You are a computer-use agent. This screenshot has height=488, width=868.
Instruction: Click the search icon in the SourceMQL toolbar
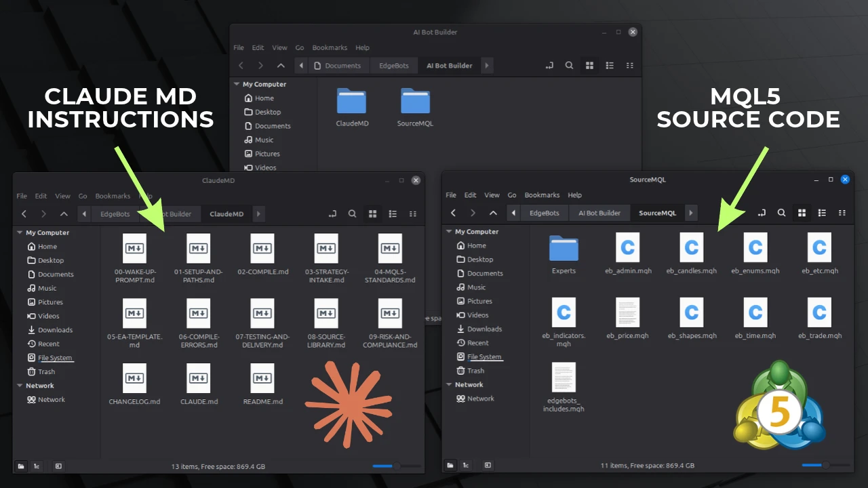pyautogui.click(x=781, y=213)
